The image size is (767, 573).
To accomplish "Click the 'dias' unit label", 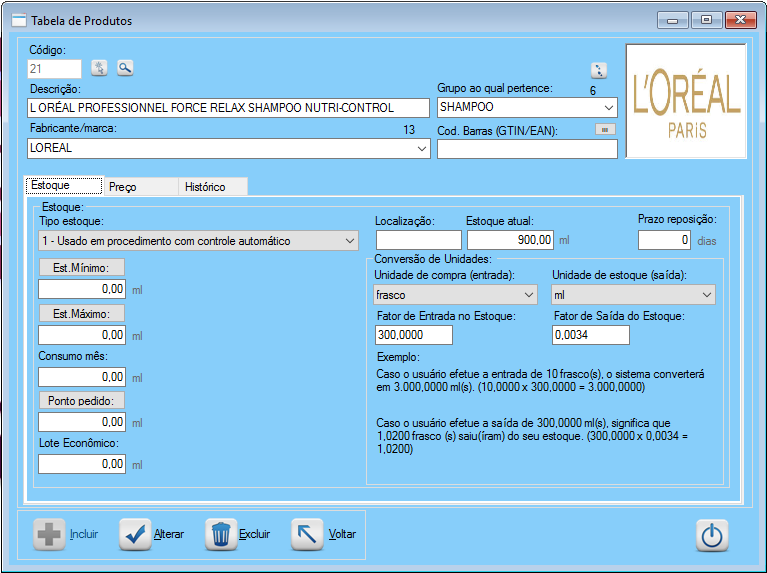I will pyautogui.click(x=706, y=241).
